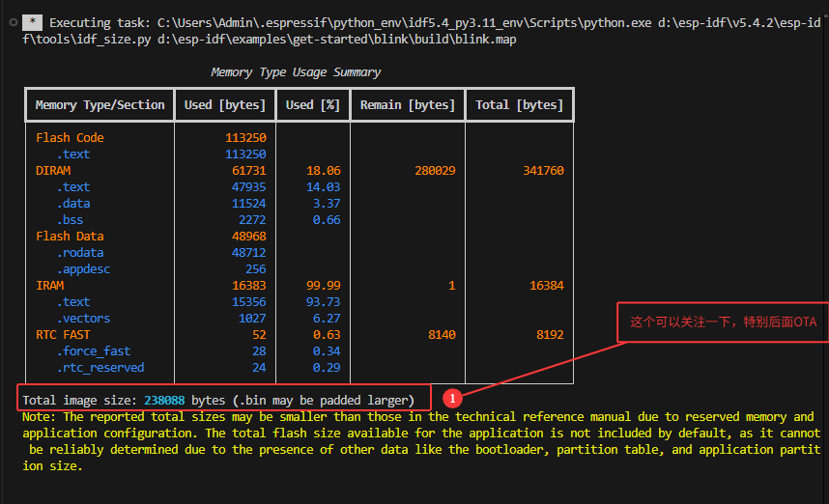Click the RTC FAST total bytes 8192

[550, 334]
